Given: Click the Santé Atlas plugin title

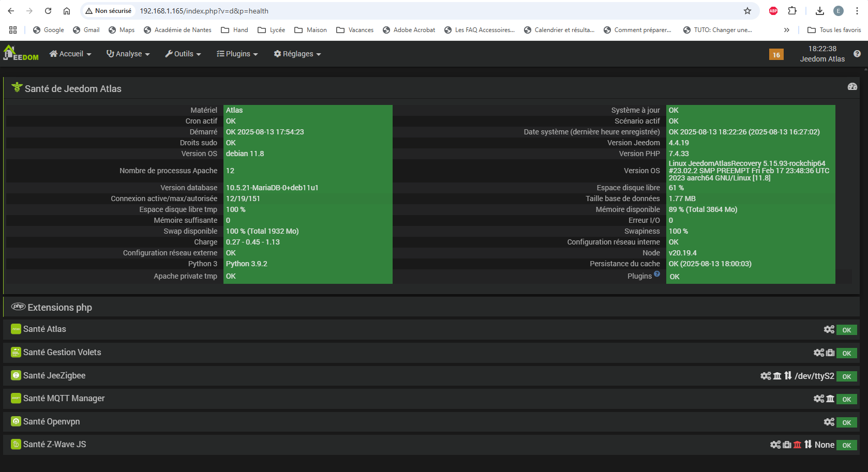Looking at the screenshot, I should pos(44,329).
